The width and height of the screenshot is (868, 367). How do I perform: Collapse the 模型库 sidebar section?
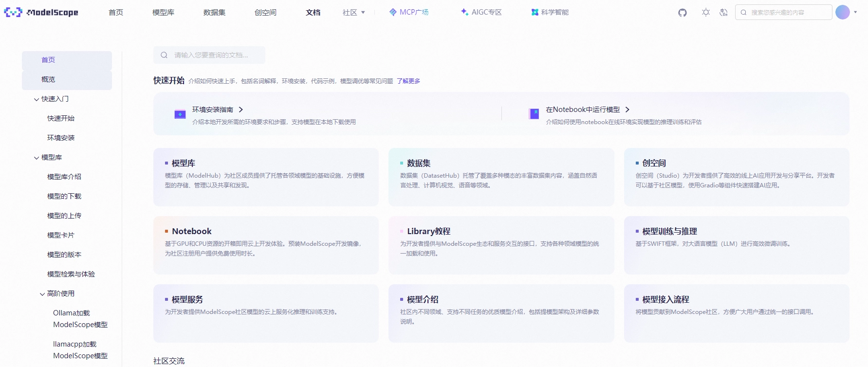37,158
